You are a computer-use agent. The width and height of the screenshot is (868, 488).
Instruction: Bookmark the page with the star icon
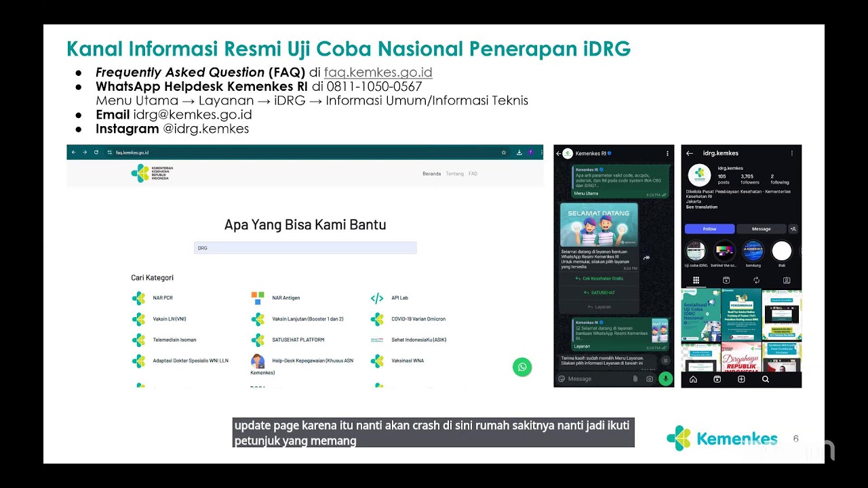pos(504,152)
